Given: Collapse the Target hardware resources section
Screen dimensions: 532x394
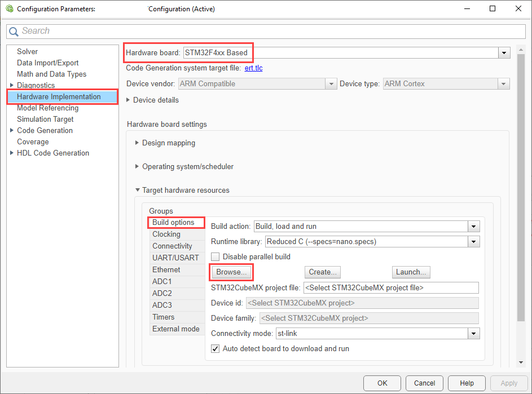Looking at the screenshot, I should pos(137,190).
